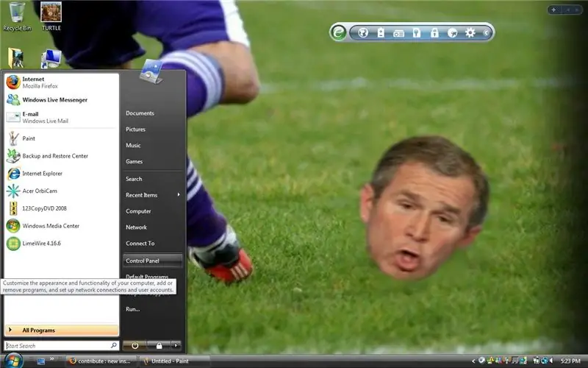Open Music folder link

[x=153, y=145]
